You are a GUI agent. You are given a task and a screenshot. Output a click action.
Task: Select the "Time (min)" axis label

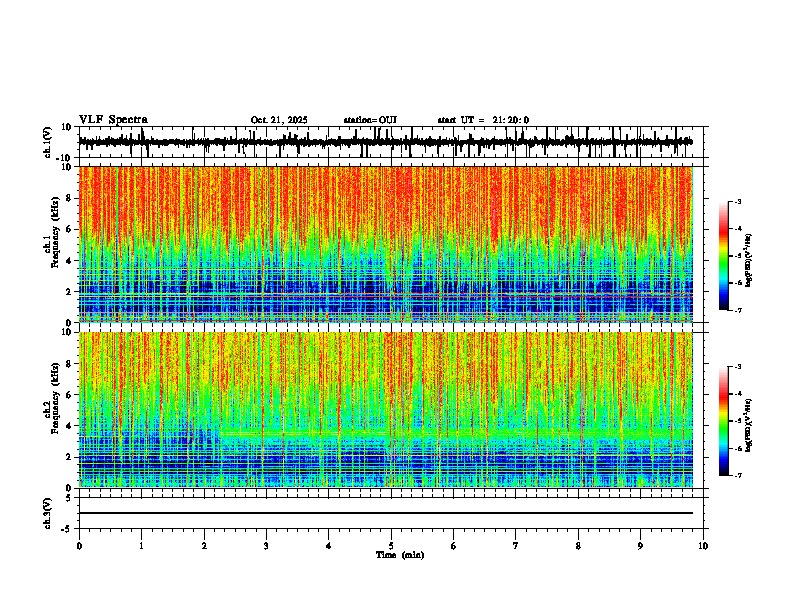(400, 555)
